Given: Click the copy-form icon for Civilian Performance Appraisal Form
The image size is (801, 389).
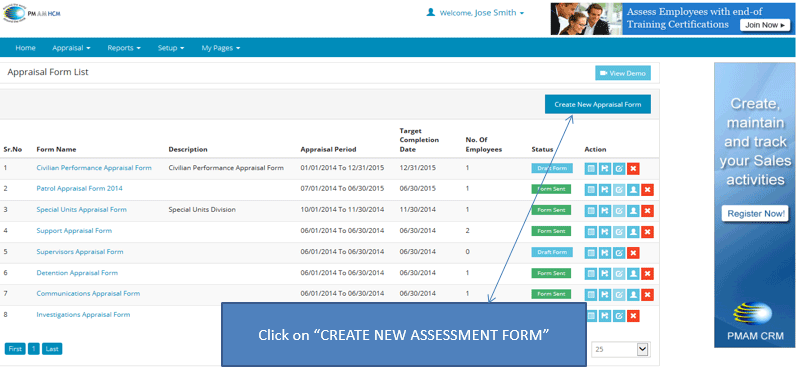Looking at the screenshot, I should [x=605, y=168].
